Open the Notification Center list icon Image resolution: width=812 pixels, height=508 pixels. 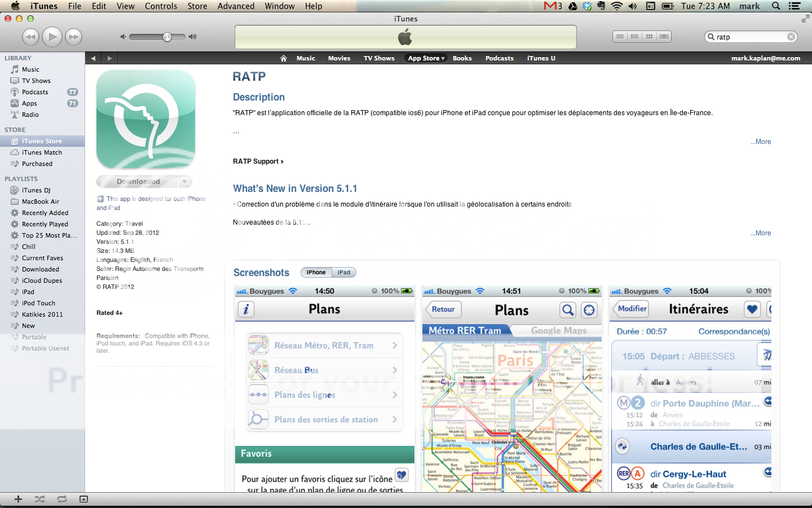(795, 6)
